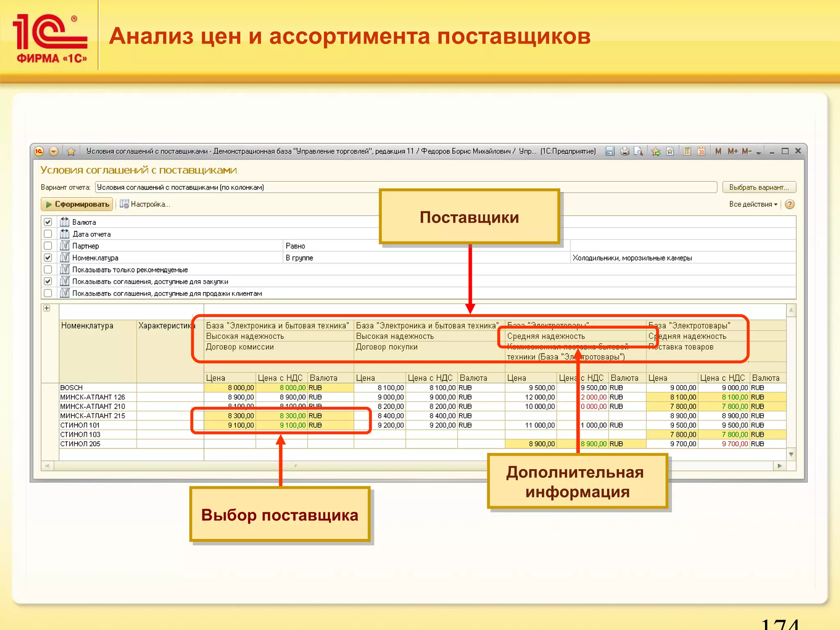
Task: Select the BOSCH row cell
Action: point(98,388)
